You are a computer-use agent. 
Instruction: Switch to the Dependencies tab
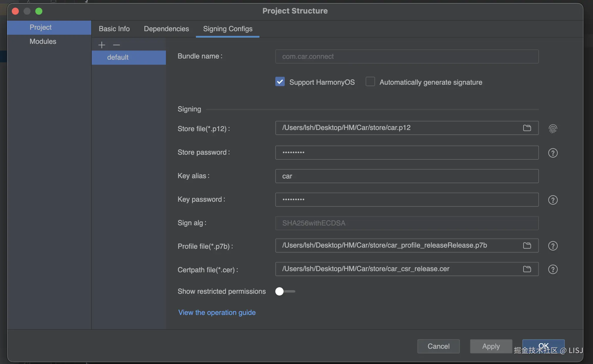click(166, 29)
